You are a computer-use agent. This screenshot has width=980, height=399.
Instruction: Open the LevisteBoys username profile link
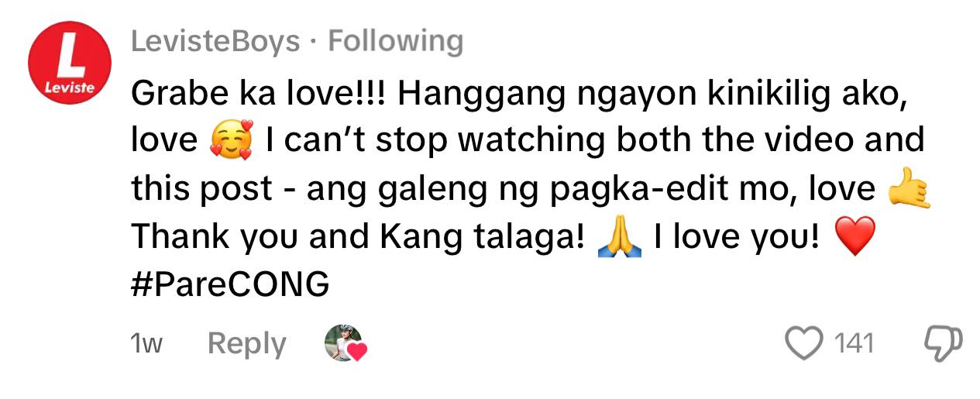point(215,41)
